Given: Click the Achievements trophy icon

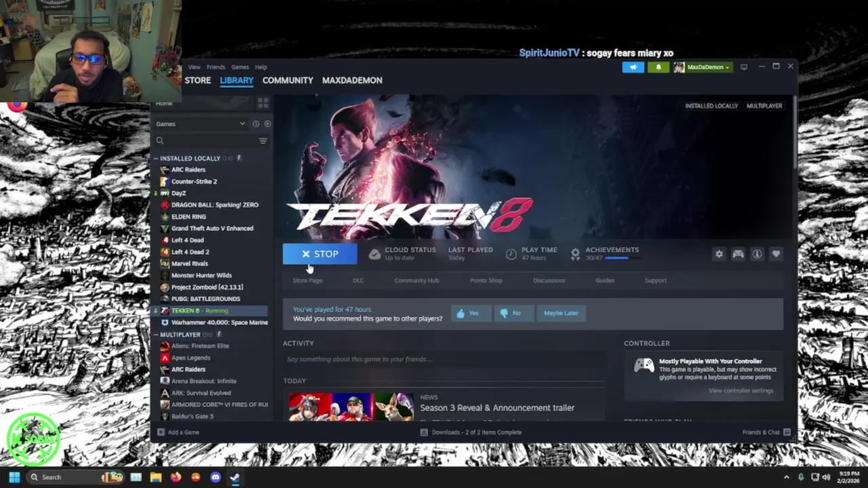Looking at the screenshot, I should (x=575, y=253).
